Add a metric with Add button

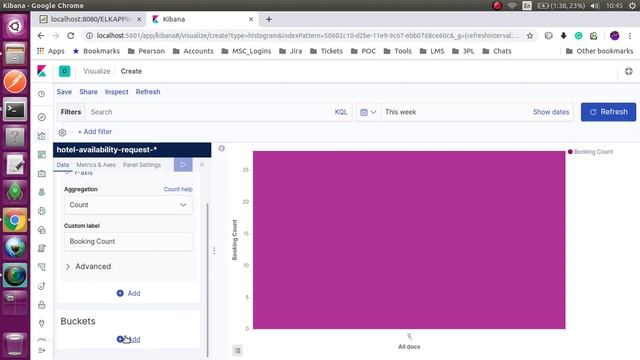tap(128, 293)
